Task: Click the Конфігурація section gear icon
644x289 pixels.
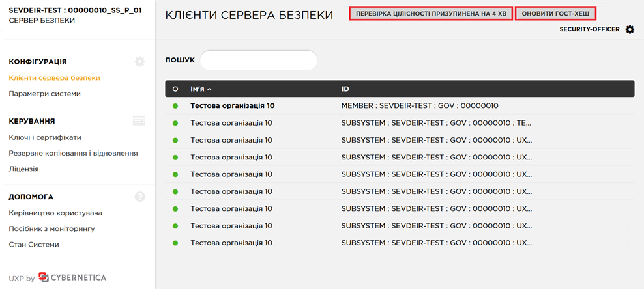Action: 139,61
